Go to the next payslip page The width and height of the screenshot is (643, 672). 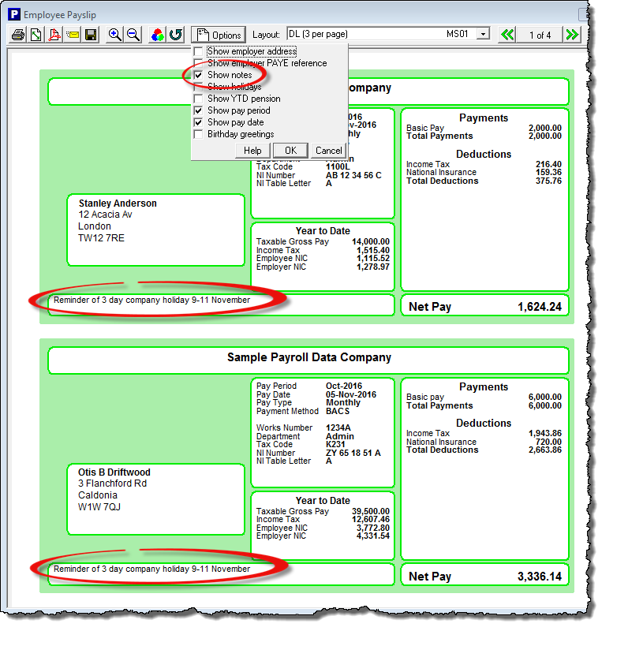click(572, 35)
